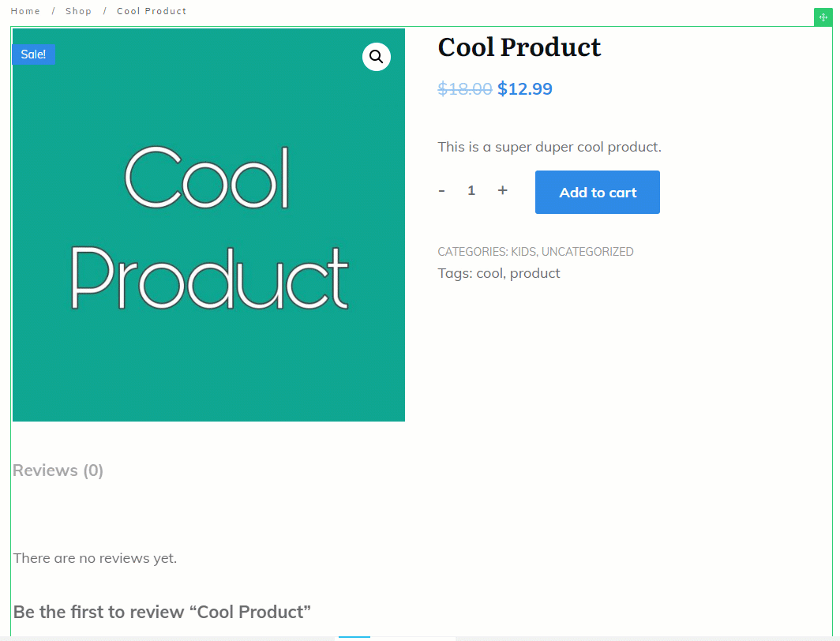Open the Uncategorized category link
840x641 pixels.
pos(587,252)
